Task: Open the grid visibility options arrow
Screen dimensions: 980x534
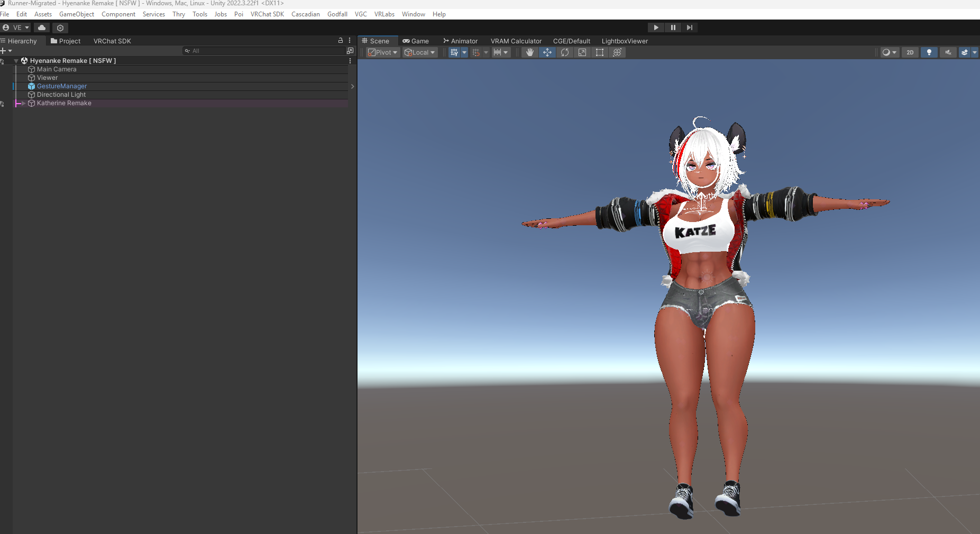Action: [464, 52]
